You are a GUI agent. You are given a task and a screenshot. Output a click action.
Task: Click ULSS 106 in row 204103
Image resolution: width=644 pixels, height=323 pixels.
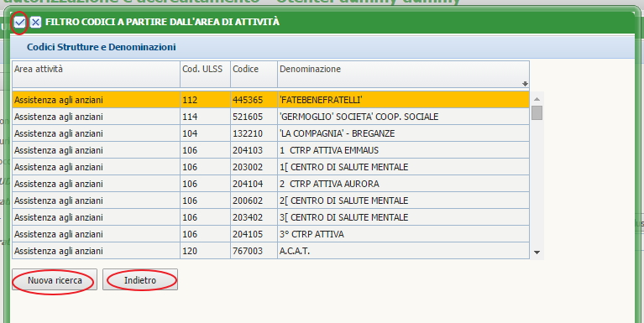(206, 150)
